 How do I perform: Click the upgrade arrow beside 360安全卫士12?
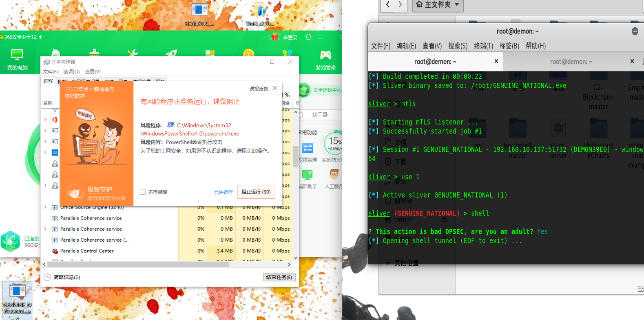point(40,37)
